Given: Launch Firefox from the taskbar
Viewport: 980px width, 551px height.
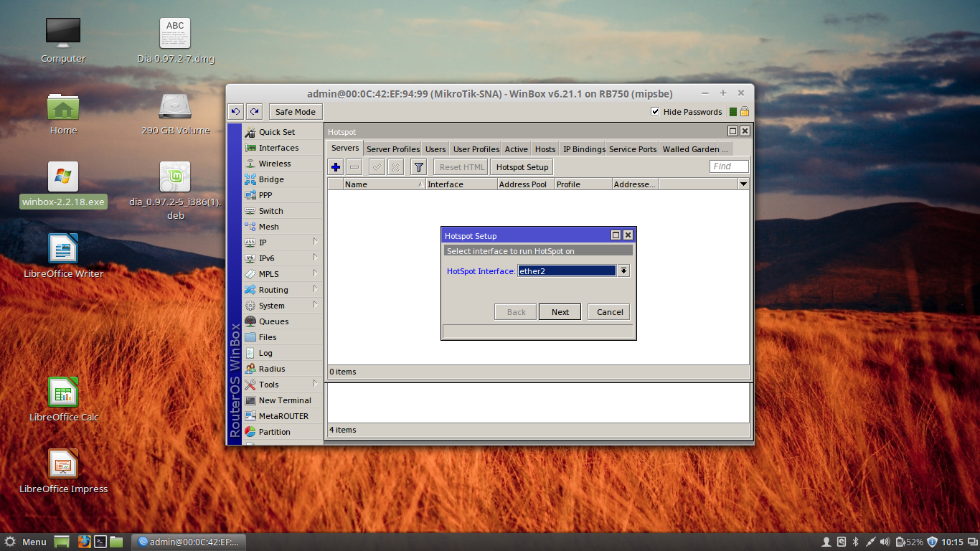Looking at the screenshot, I should click(84, 542).
